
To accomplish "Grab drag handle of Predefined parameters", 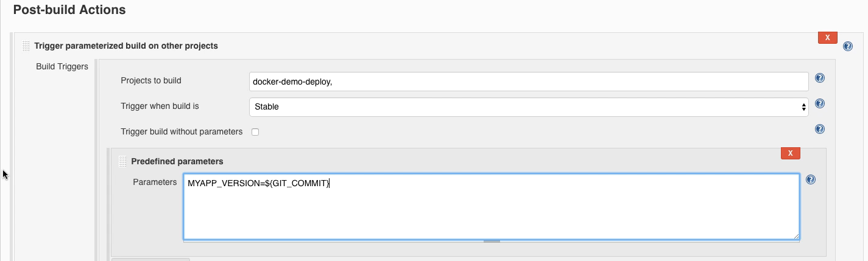I will tap(122, 162).
